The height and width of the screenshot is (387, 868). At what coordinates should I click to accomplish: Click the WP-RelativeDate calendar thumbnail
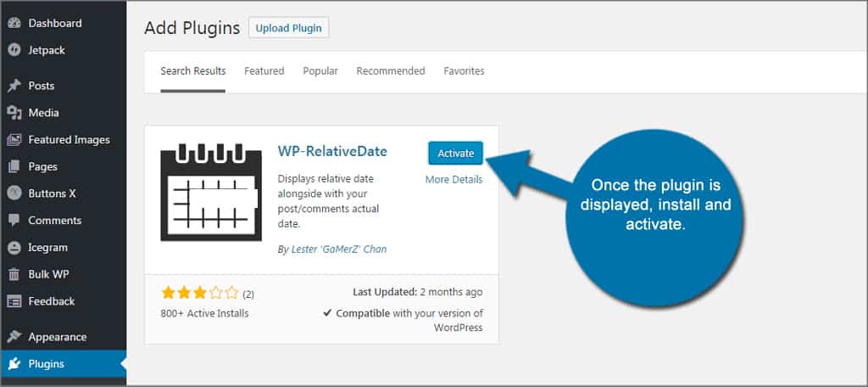[211, 193]
